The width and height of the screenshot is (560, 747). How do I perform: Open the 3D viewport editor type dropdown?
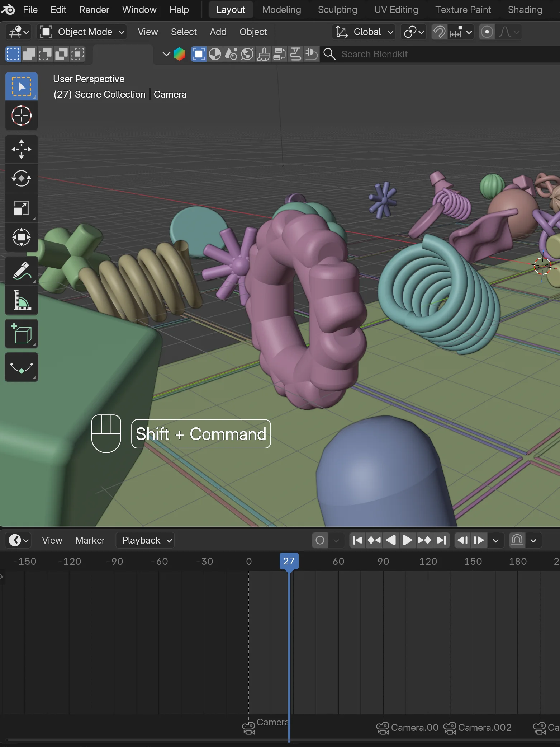(x=19, y=32)
